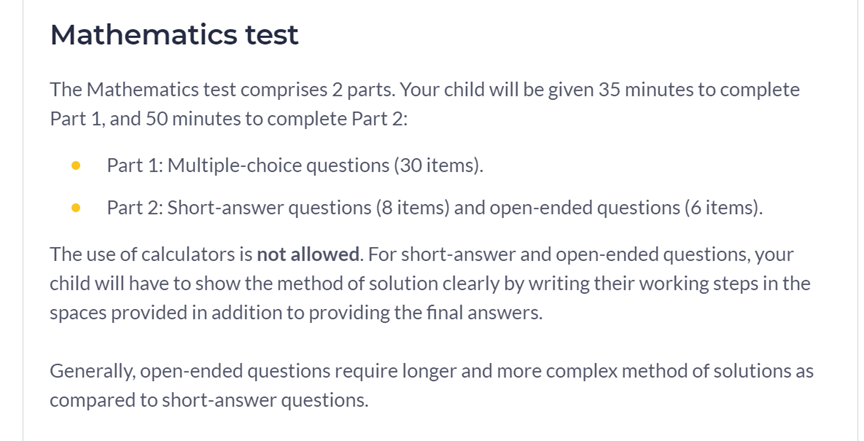Image resolution: width=864 pixels, height=441 pixels.
Task: Click the words '35 minutes to complete'
Action: coord(699,90)
